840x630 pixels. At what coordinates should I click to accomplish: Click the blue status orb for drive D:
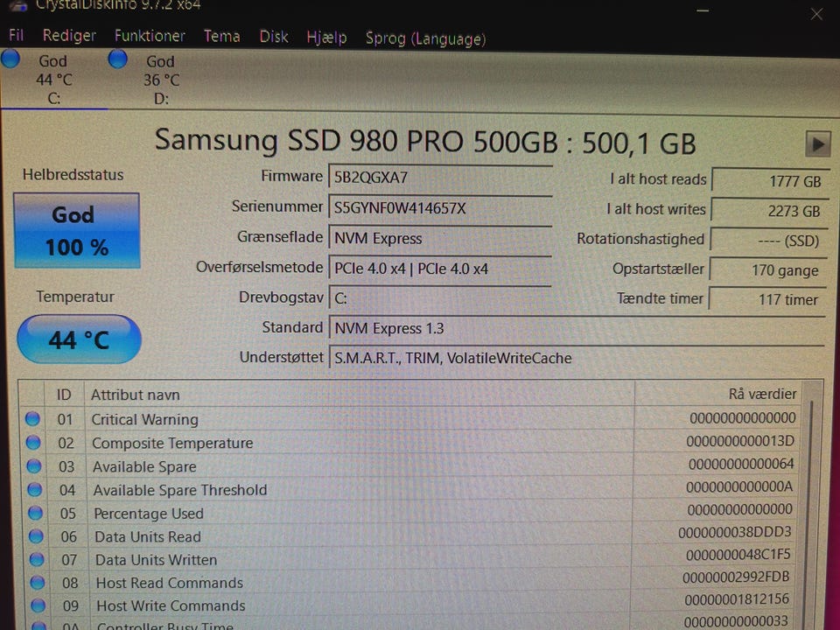(x=118, y=59)
